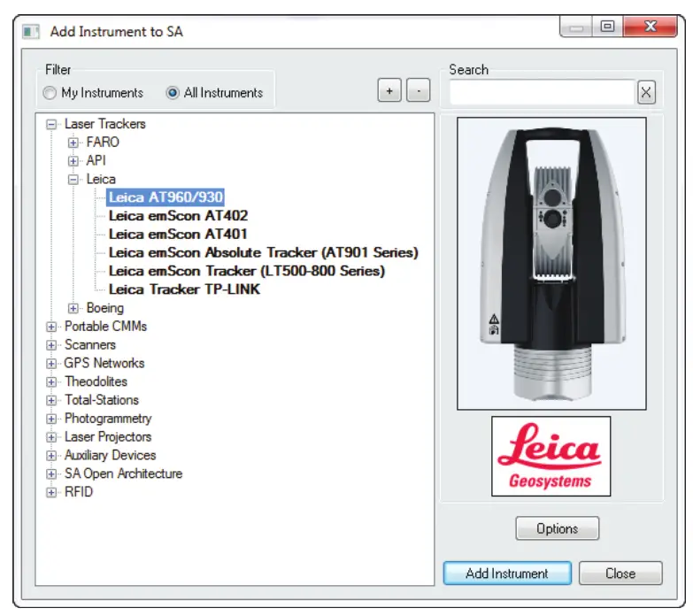
Task: Click the Add Instrument button
Action: pyautogui.click(x=507, y=574)
